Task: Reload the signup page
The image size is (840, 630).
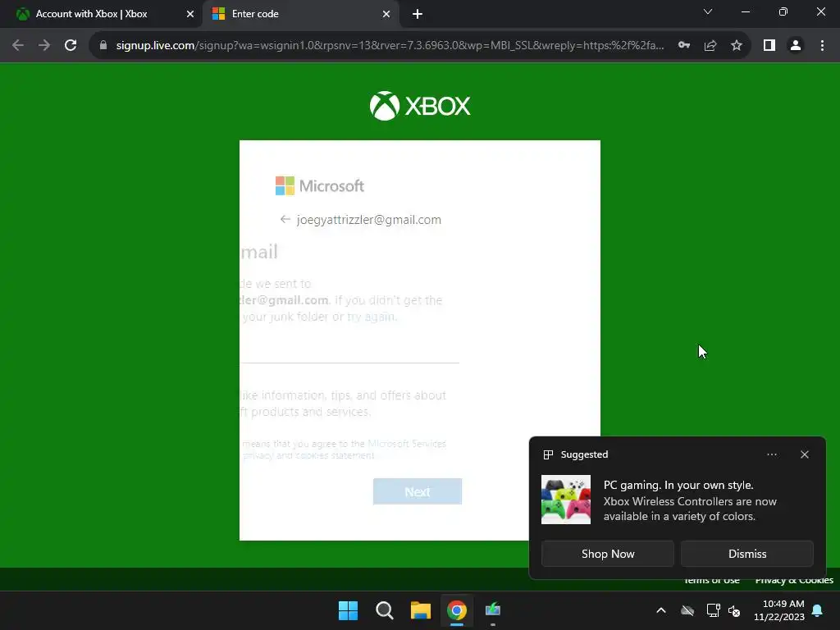Action: (x=71, y=46)
